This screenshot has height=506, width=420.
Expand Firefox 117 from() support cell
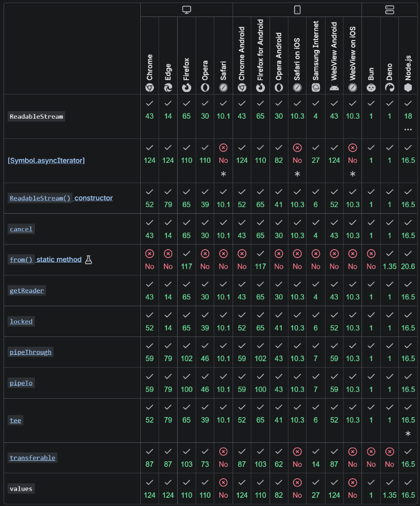pyautogui.click(x=186, y=260)
